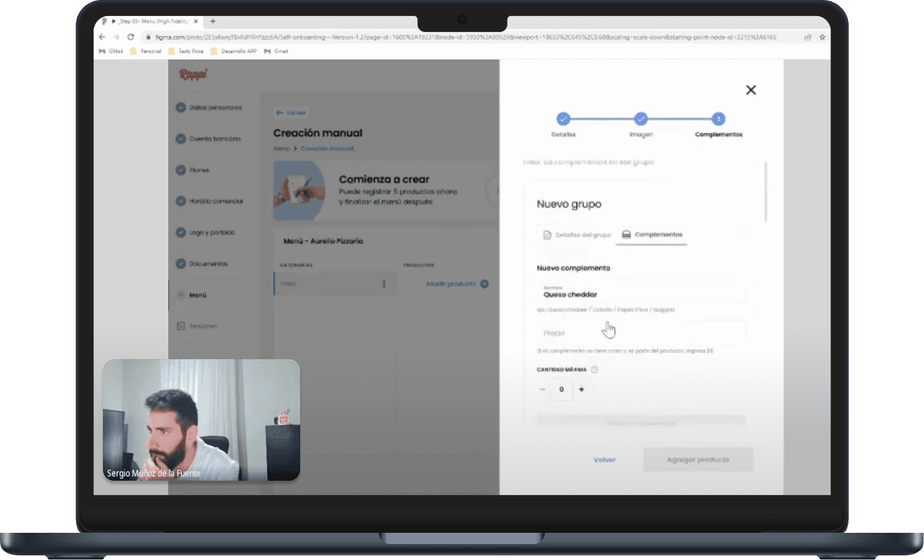This screenshot has width=924, height=560.
Task: Open the Datos personales sidebar item
Action: (209, 108)
